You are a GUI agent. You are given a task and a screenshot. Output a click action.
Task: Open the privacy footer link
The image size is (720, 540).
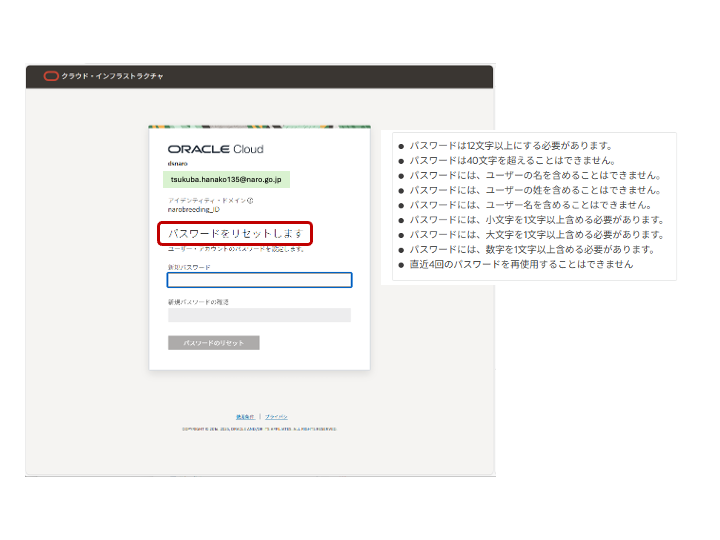click(276, 417)
